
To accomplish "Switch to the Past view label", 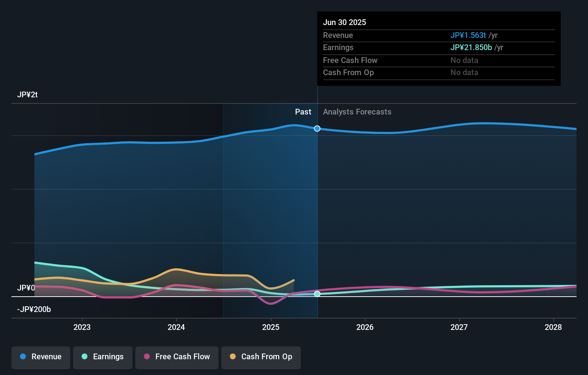I will point(303,112).
